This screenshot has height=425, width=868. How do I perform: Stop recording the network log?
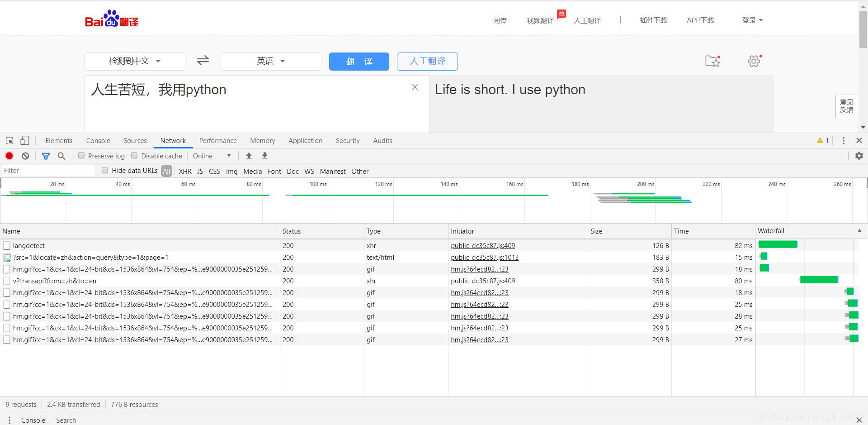pyautogui.click(x=9, y=156)
